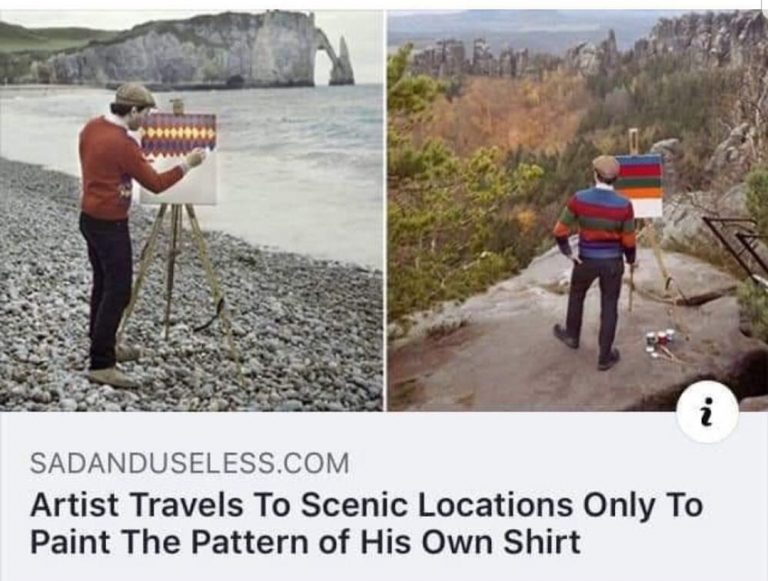Click the distant rock pillars in the right photo
The image size is (768, 581).
(x=470, y=58)
